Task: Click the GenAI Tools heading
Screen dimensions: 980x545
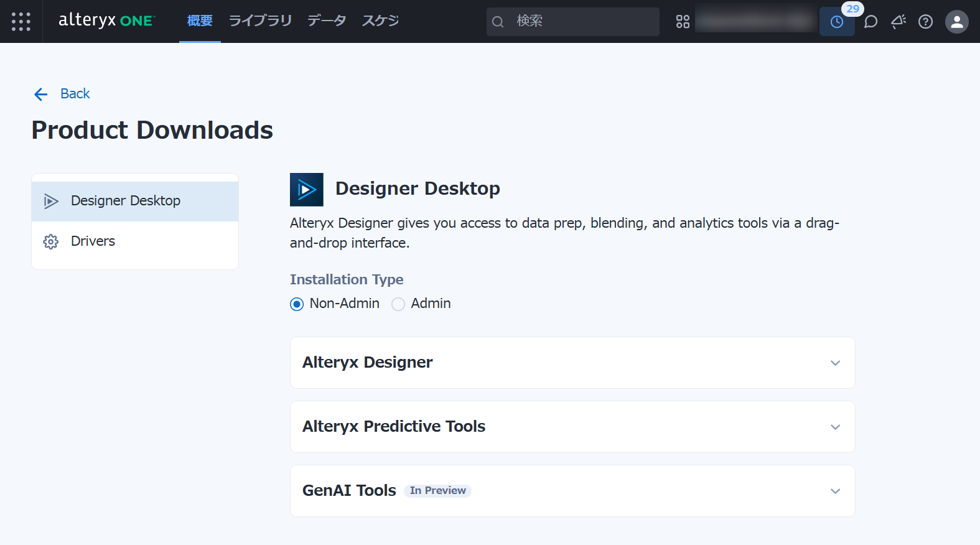Action: (x=349, y=490)
